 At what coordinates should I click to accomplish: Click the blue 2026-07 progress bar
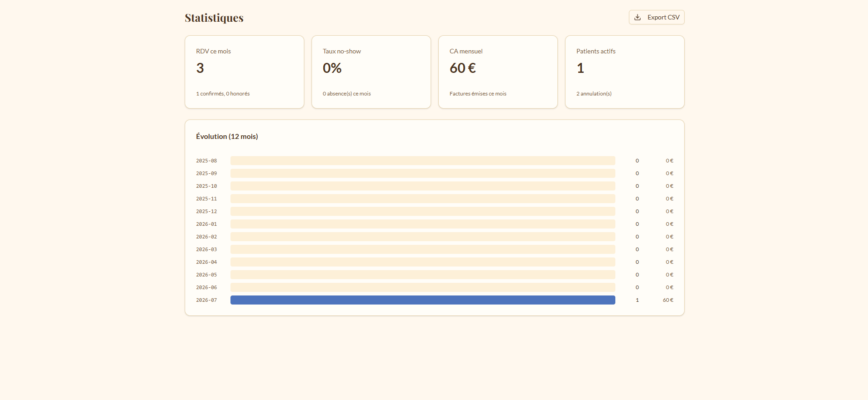[423, 300]
